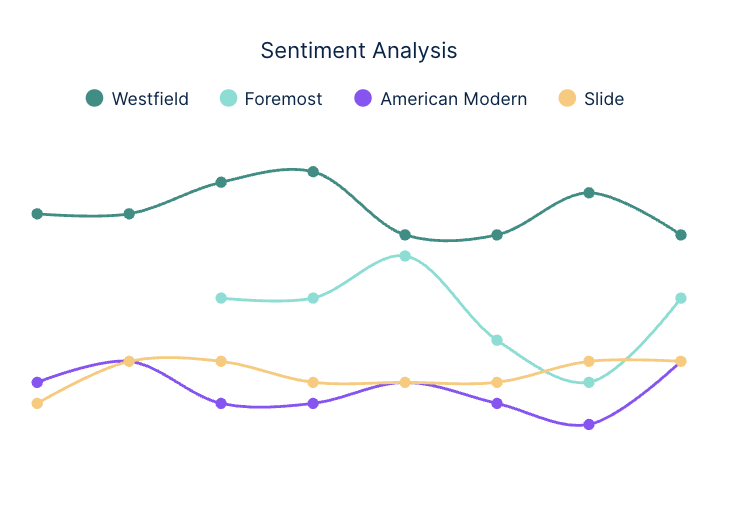Screen dimensions: 736x510
Task: Click the purple American Modern legend dot
Action: pyautogui.click(x=364, y=98)
